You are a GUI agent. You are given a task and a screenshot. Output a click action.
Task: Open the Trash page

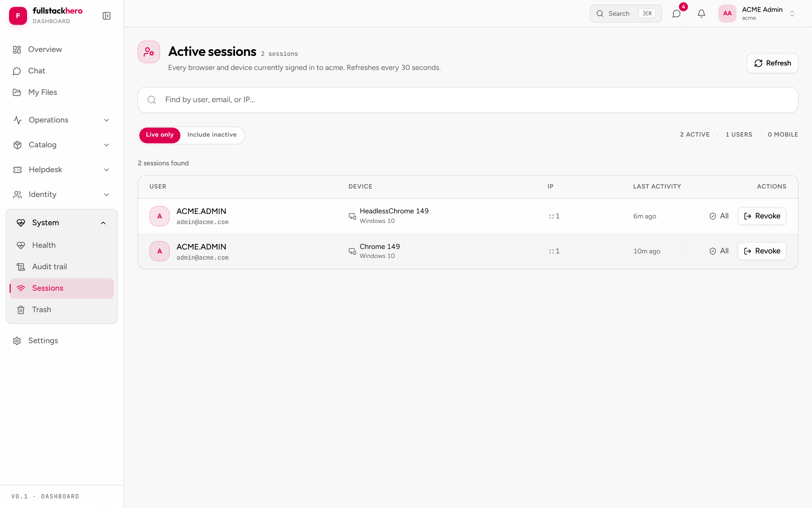tap(62, 310)
